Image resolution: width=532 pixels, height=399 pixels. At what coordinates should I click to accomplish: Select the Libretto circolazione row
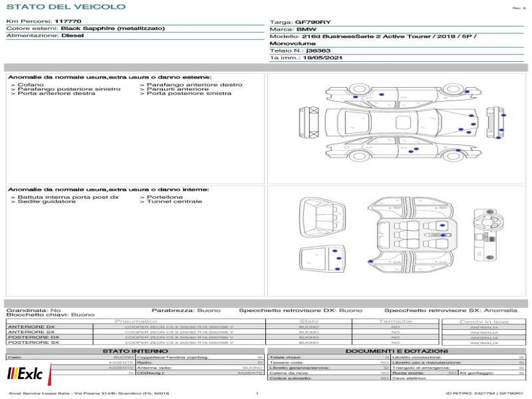click(x=458, y=357)
